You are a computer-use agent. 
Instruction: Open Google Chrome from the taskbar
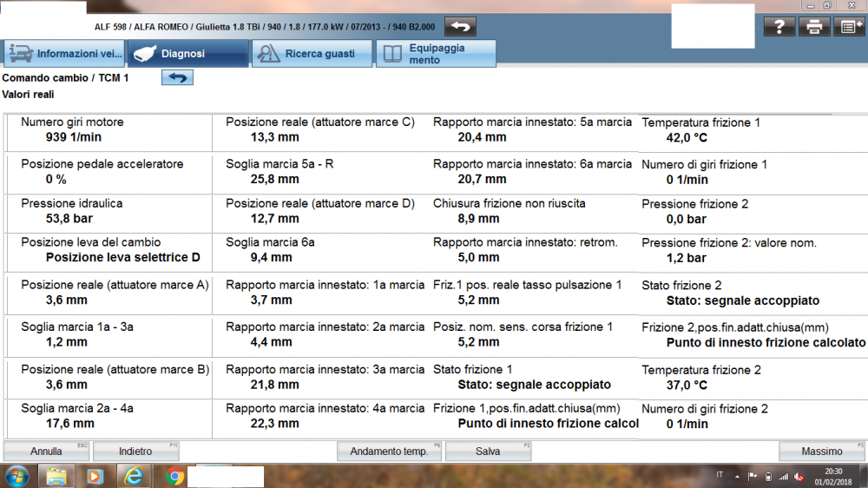(174, 476)
